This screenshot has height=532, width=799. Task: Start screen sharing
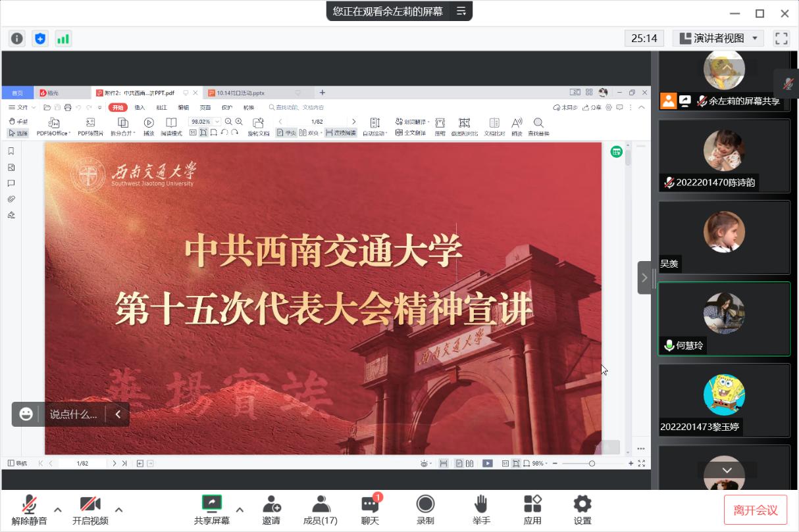[212, 510]
